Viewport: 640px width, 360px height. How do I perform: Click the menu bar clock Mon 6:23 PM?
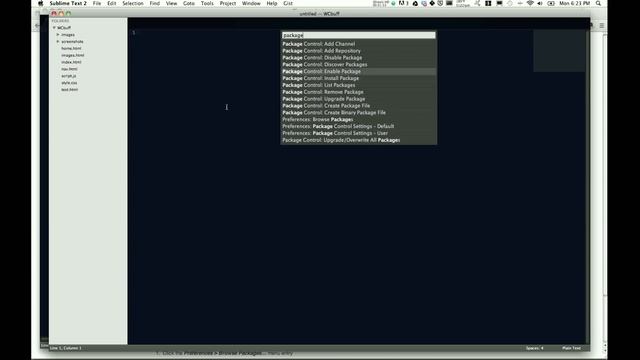(x=574, y=3)
